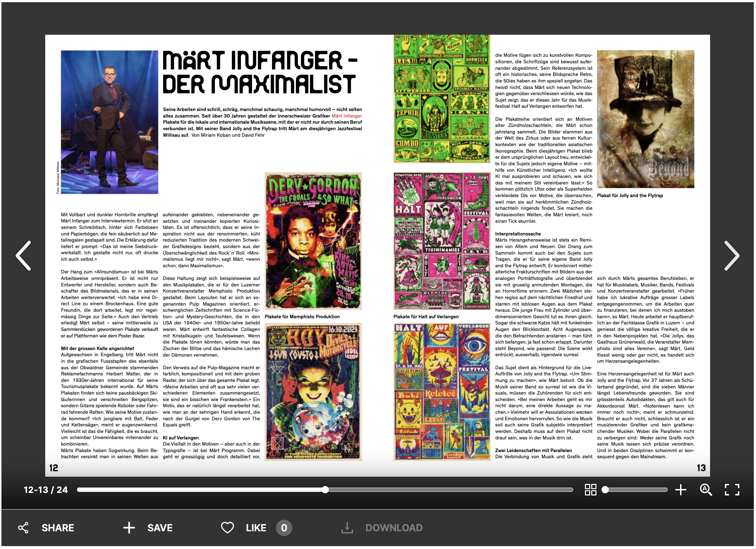The width and height of the screenshot is (756, 549).
Task: Click photo credit Foto: Monique Wittwer
Action: 58,177
